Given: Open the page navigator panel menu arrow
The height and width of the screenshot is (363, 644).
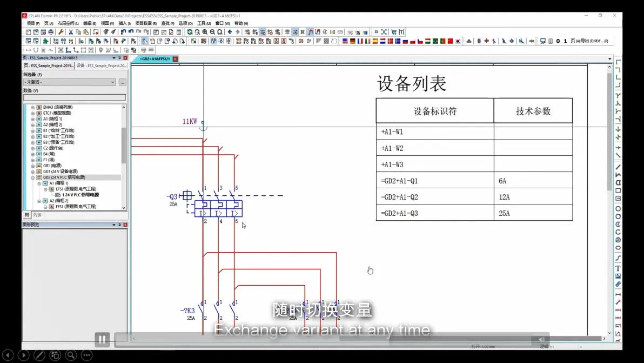Looking at the screenshot, I should coord(114,58).
